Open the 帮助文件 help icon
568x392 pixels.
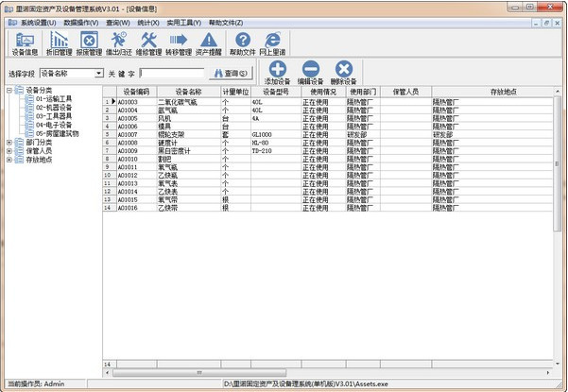(x=243, y=43)
